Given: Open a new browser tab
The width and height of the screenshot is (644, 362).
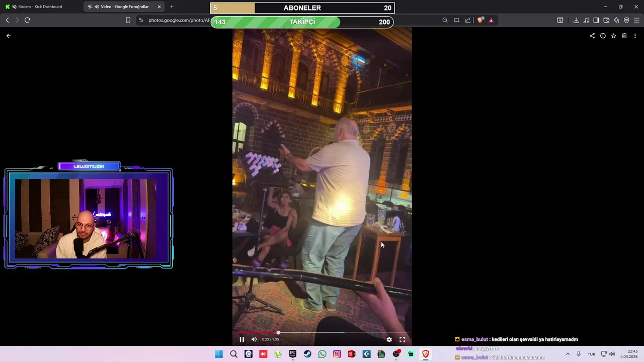Looking at the screenshot, I should [172, 7].
